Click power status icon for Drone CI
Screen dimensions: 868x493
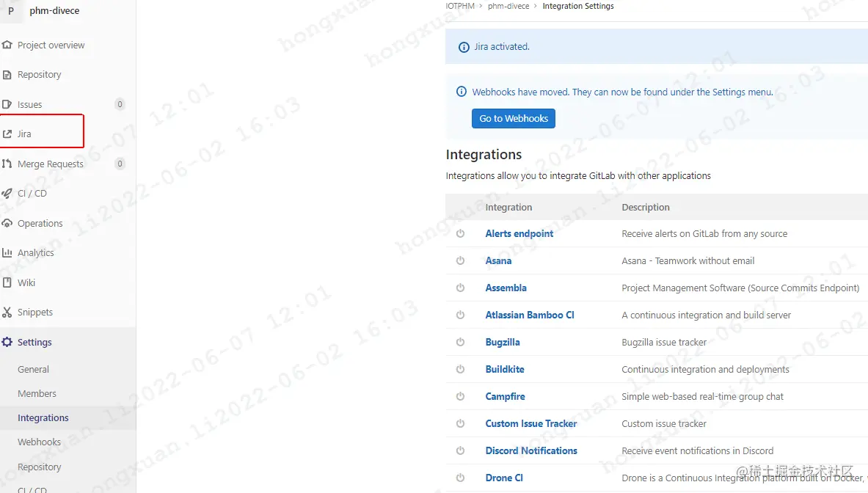(460, 478)
